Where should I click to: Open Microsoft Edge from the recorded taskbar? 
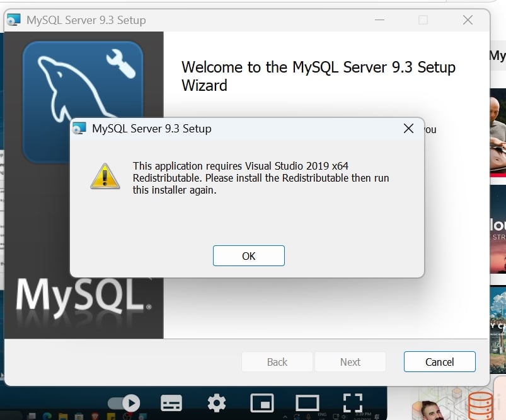point(47,416)
